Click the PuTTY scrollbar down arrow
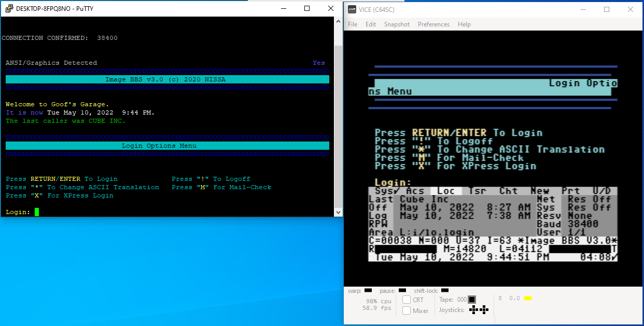 point(338,212)
